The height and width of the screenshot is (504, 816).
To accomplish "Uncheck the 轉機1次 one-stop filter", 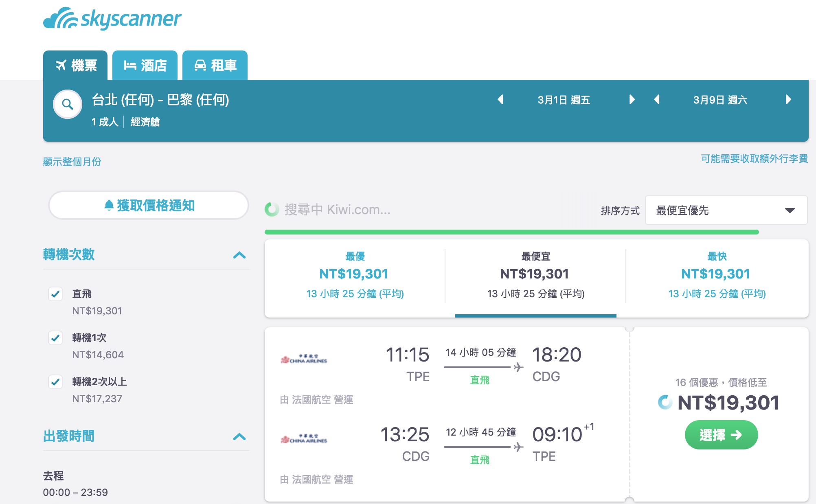I will 55,338.
